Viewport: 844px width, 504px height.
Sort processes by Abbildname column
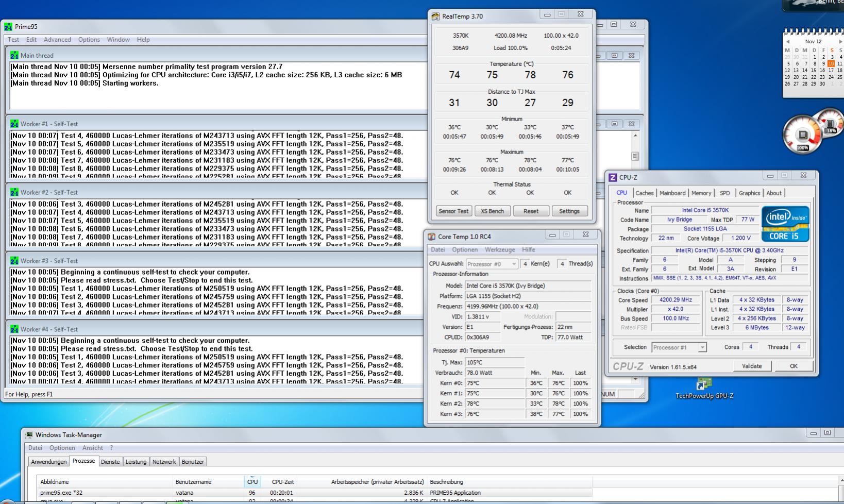105,482
